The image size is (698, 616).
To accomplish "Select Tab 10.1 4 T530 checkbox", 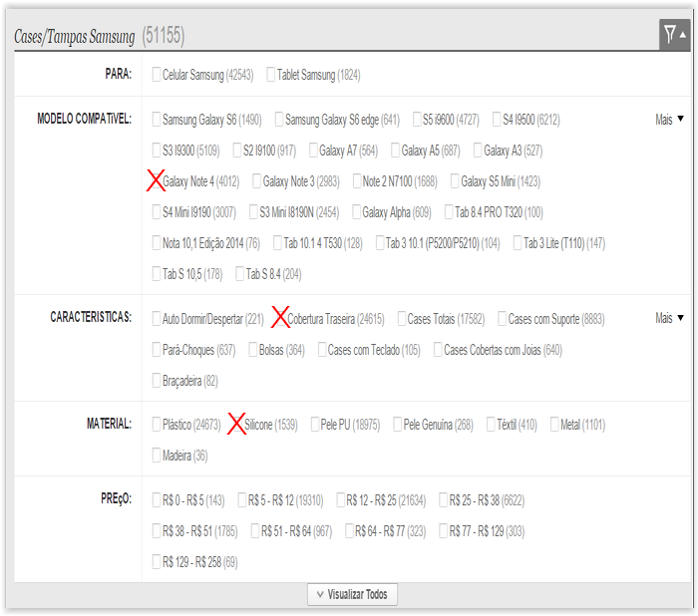I will pos(277,243).
